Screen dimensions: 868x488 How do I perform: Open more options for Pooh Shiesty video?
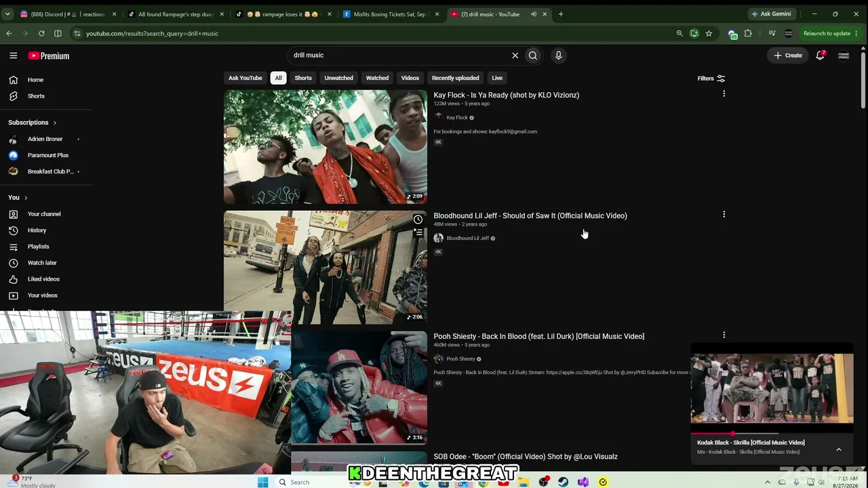pos(724,335)
